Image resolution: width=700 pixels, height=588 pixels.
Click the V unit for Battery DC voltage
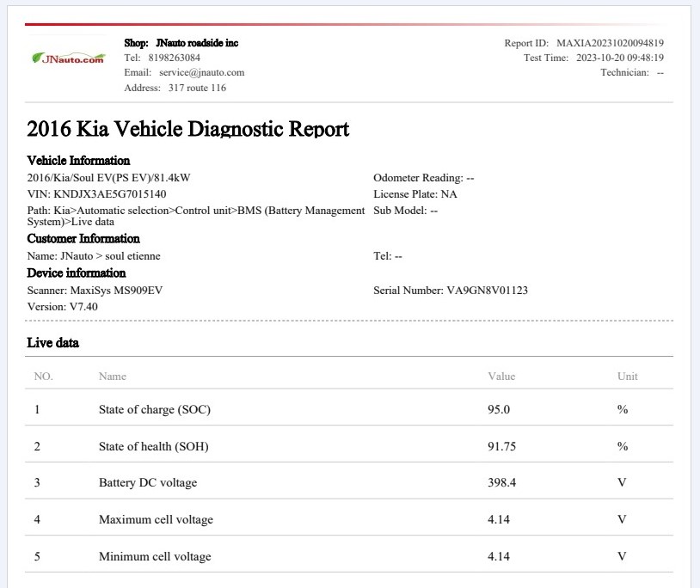point(622,483)
